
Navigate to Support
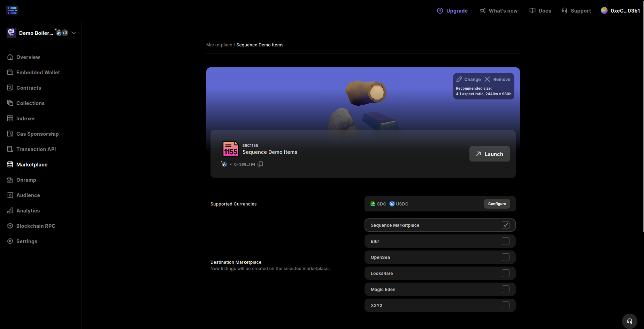click(x=576, y=10)
